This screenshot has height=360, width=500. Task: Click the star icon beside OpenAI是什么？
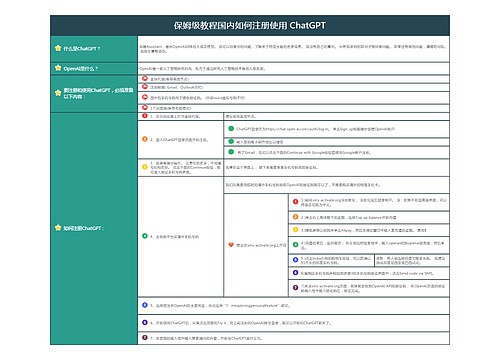(58, 68)
